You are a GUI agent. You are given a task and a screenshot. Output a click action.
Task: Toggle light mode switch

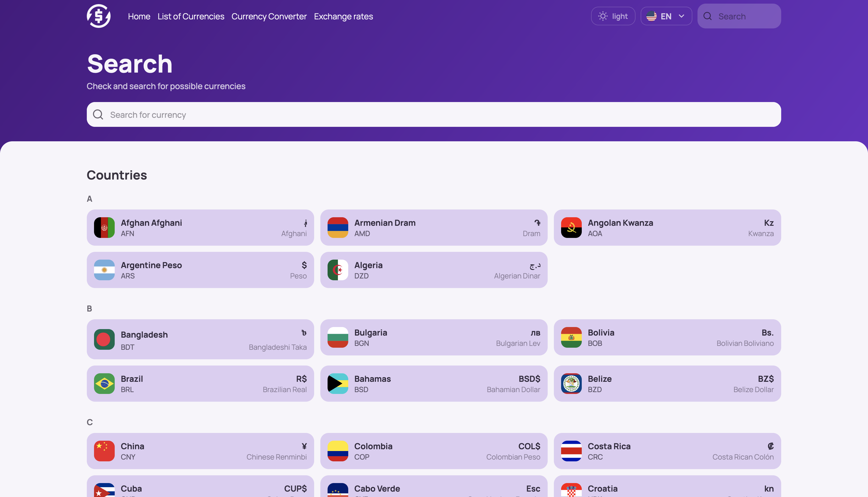coord(613,15)
